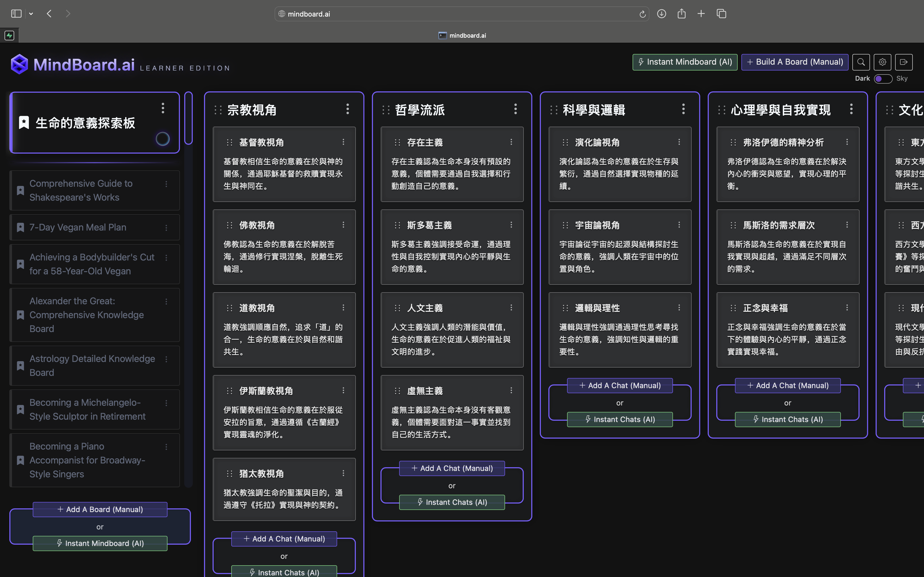Open the three-dot menu for 哲學流派 column

point(515,109)
